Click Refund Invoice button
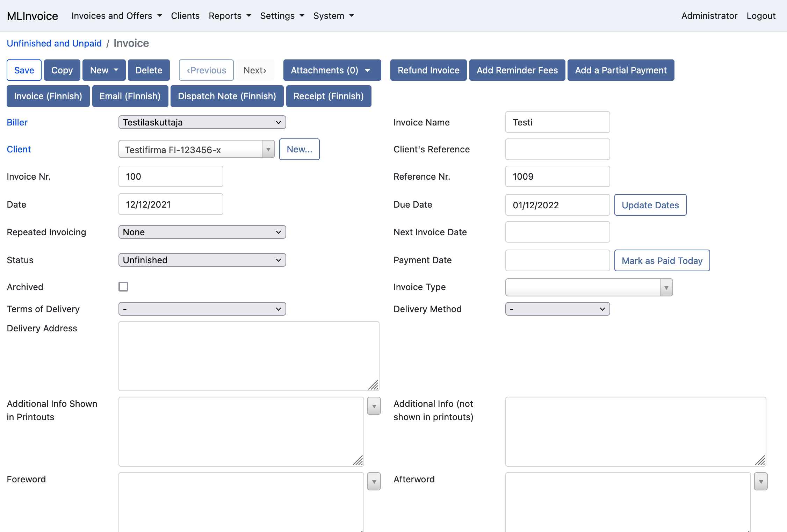Image resolution: width=787 pixels, height=532 pixels. (428, 70)
